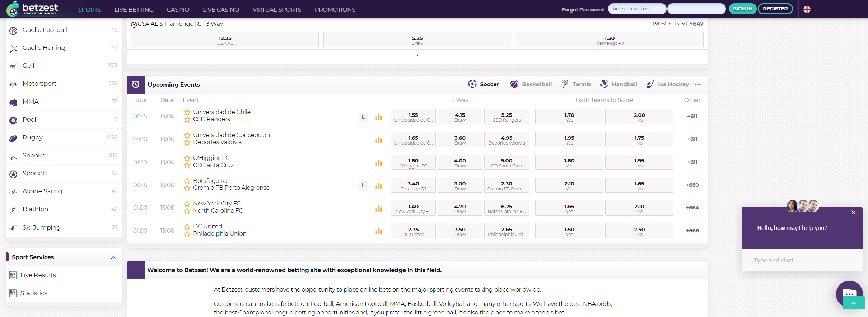Star the Philadelphia Union team
Screen dimensions: 868x317
(x=187, y=234)
